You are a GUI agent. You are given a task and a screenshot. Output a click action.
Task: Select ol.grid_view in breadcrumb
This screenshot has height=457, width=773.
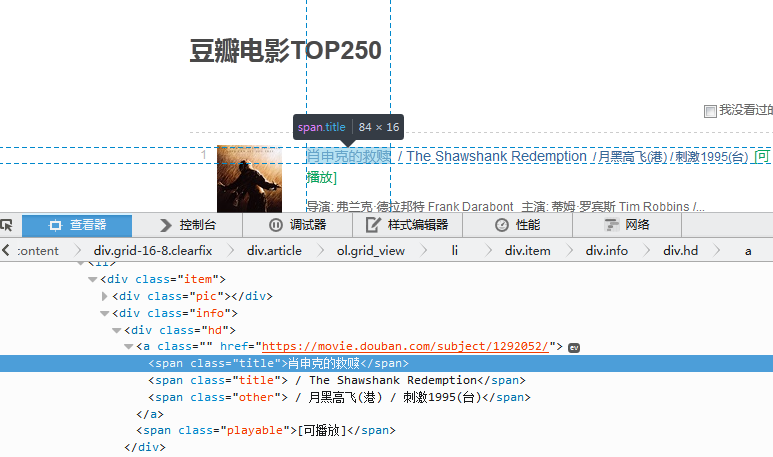(371, 251)
